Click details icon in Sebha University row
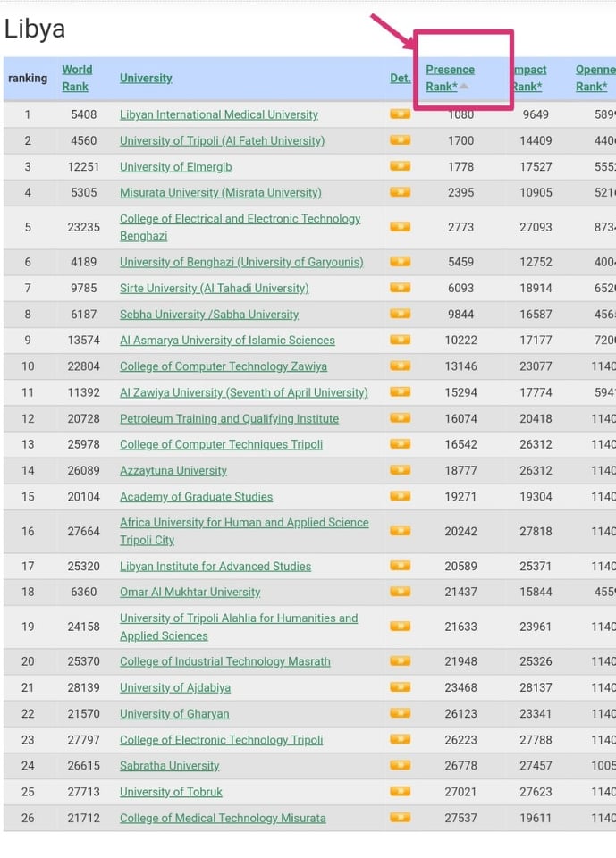616x858 pixels. coord(401,314)
